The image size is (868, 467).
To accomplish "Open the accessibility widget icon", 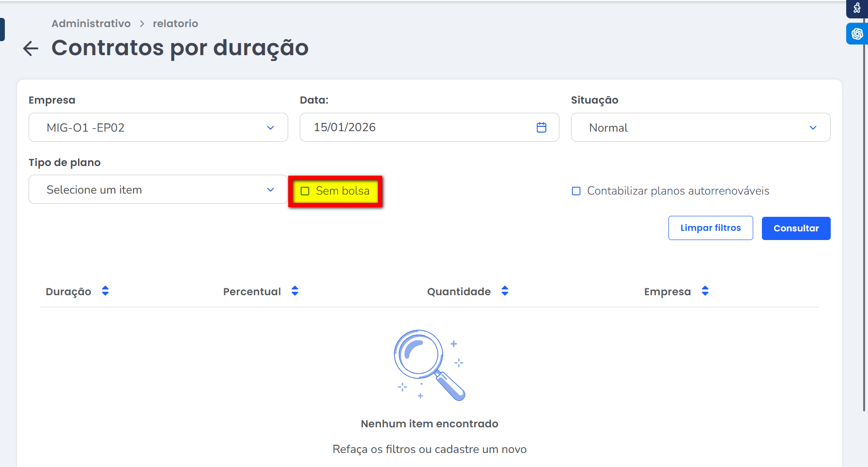I will tap(857, 8).
